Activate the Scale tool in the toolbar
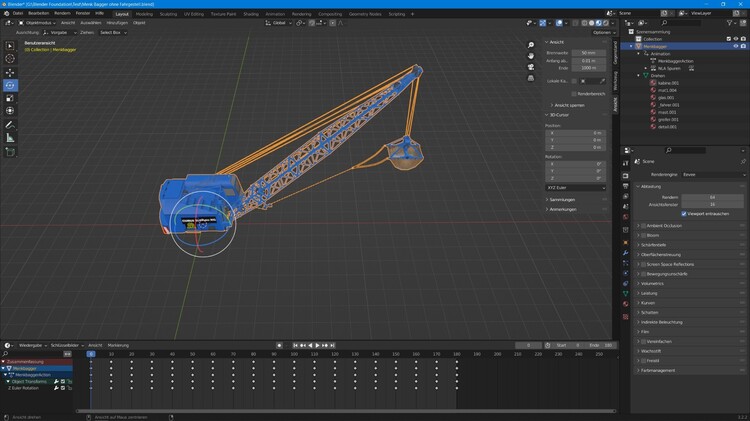750x421 pixels. click(11, 98)
